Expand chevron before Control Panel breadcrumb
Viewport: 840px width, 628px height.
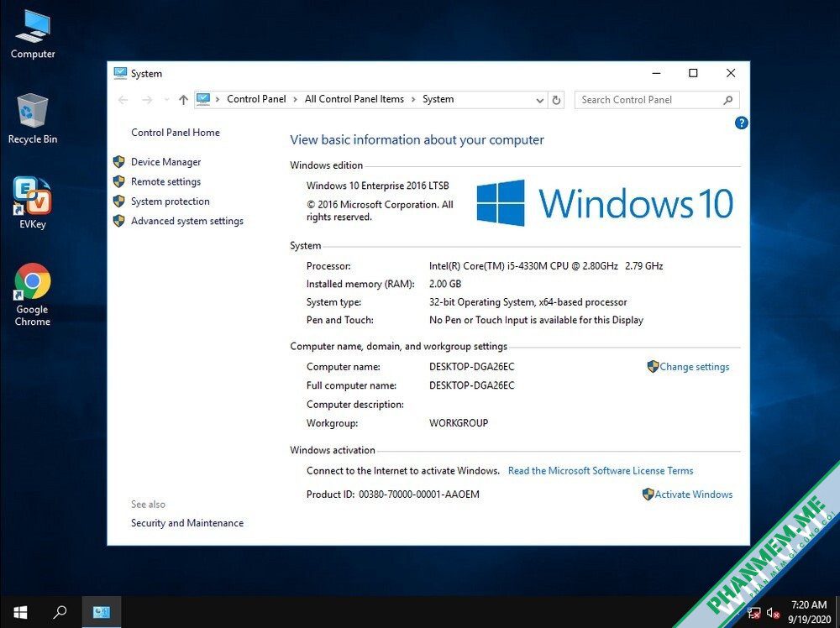pos(218,100)
